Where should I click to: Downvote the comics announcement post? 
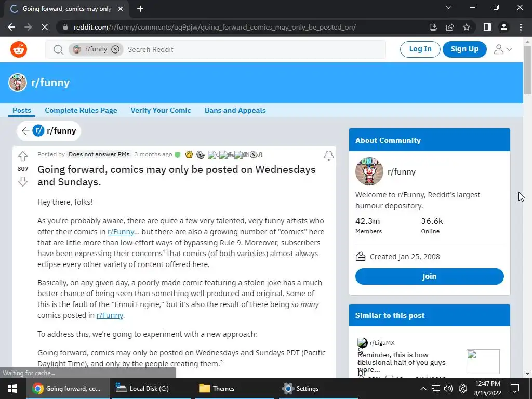[23, 181]
